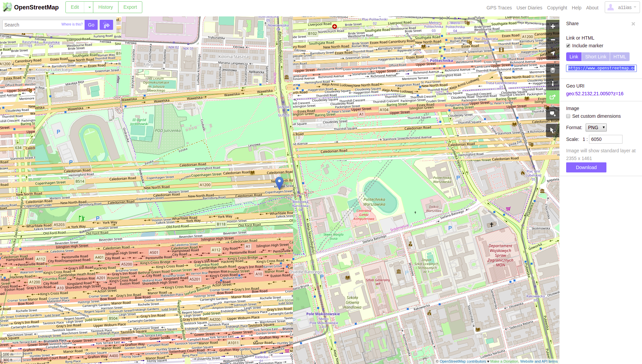The image size is (642, 364).
Task: Open the map key info control
Action: 553,84
